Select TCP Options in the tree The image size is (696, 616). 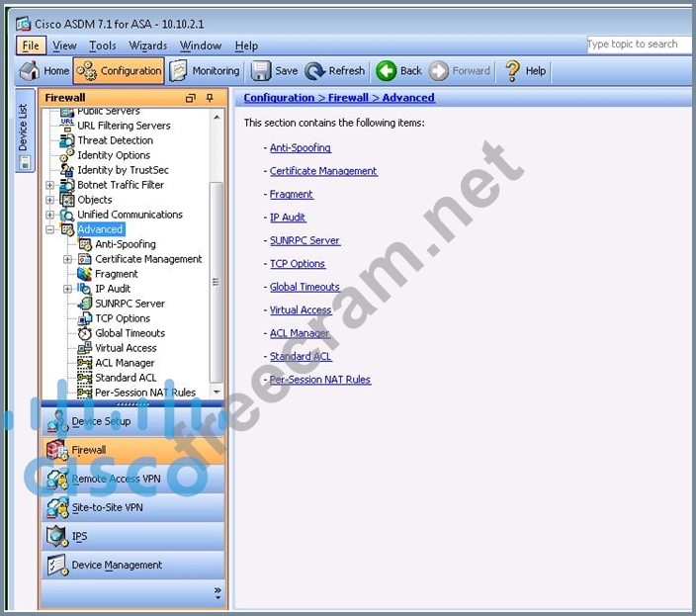click(123, 318)
